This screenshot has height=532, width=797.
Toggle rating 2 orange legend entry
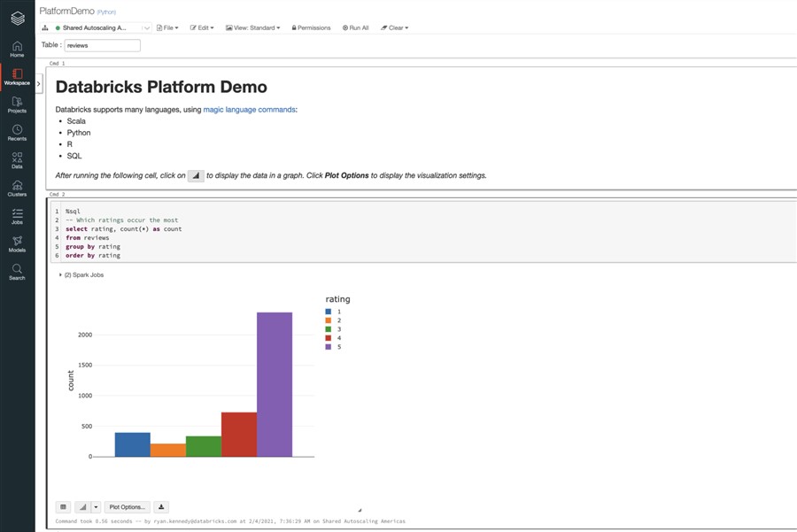point(333,320)
